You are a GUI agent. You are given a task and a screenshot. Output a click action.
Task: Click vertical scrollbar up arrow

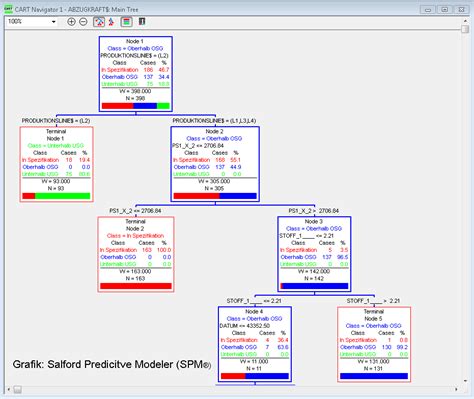click(465, 21)
